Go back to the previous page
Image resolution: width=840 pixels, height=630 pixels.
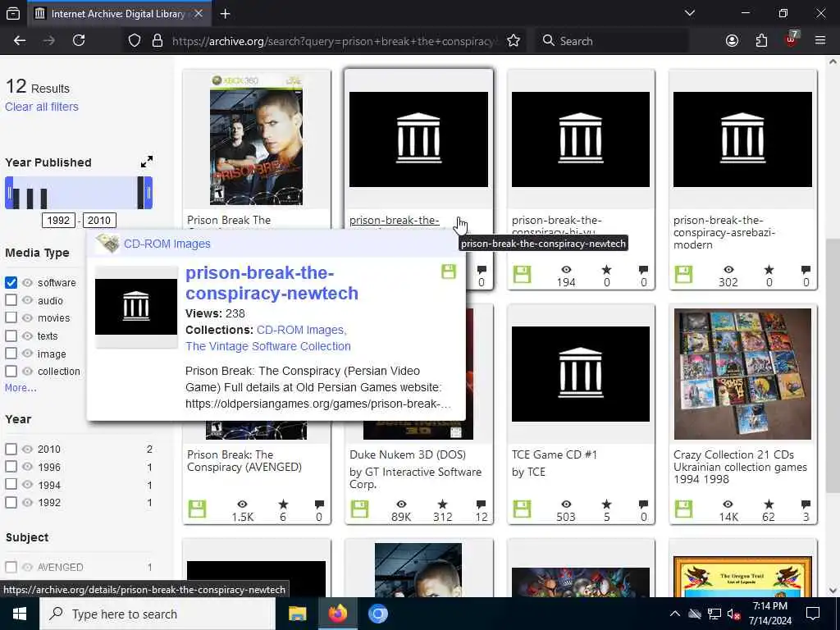(x=20, y=41)
